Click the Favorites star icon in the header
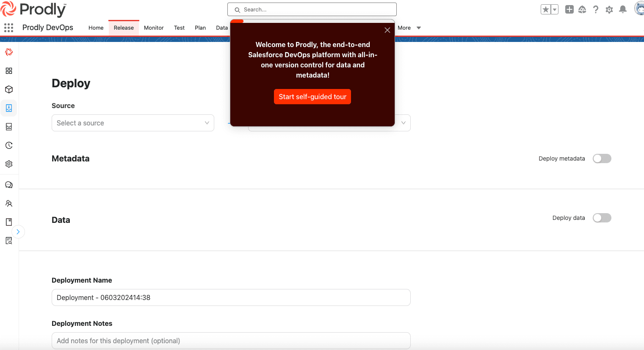644x350 pixels. pyautogui.click(x=546, y=9)
